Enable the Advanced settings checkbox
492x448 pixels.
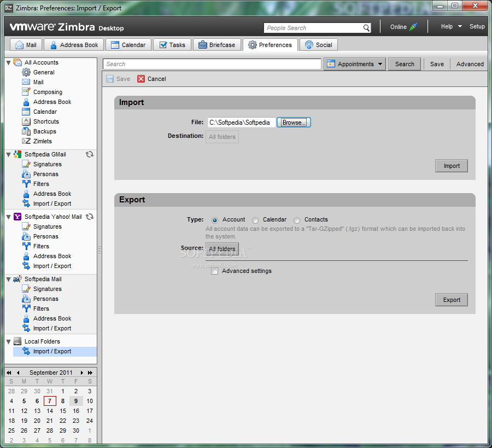[x=215, y=271]
